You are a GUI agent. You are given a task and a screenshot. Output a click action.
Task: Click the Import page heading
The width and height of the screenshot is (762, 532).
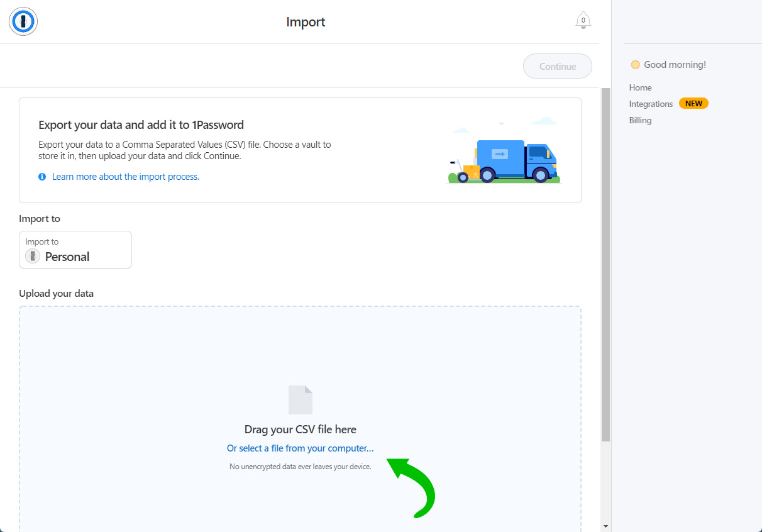click(306, 22)
